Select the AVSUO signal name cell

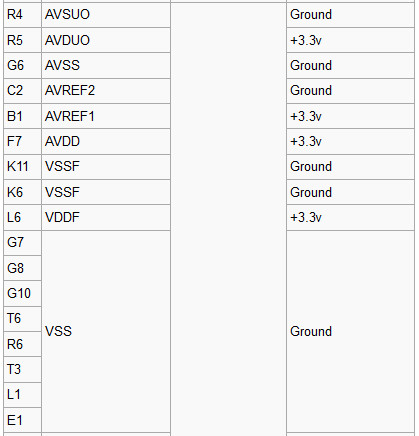click(x=106, y=15)
